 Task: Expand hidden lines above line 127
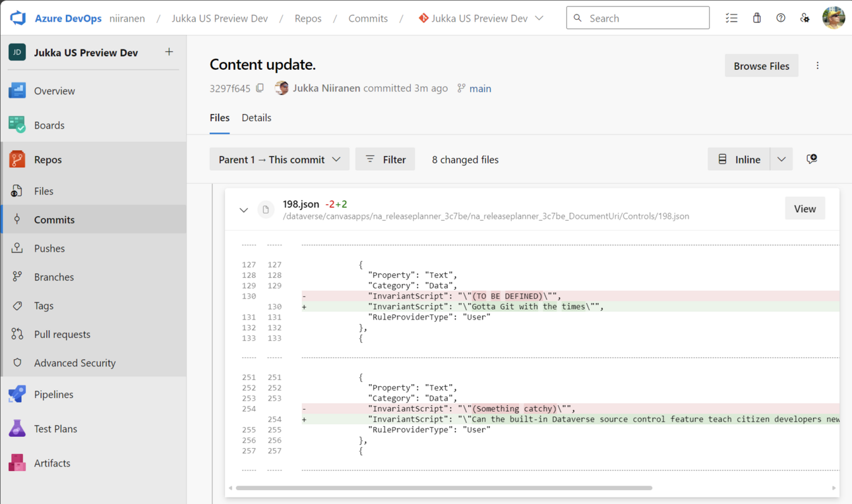tap(262, 245)
